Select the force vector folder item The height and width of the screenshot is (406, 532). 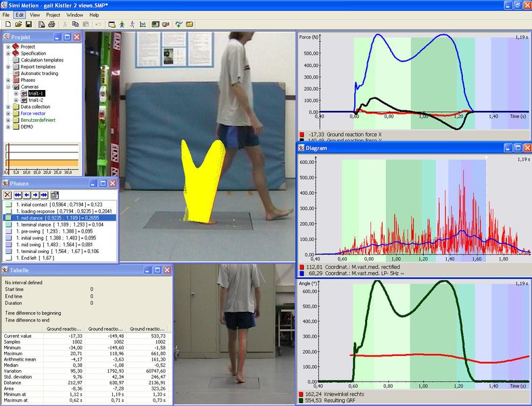pyautogui.click(x=34, y=114)
